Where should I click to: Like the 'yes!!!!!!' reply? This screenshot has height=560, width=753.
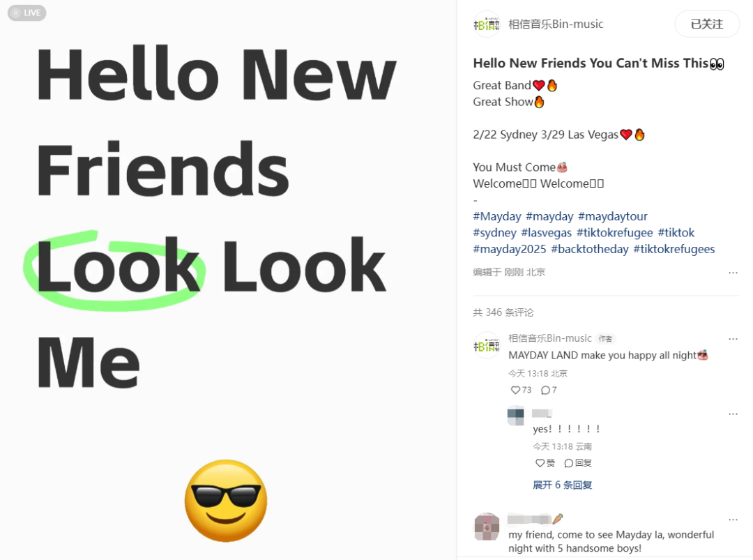(545, 463)
